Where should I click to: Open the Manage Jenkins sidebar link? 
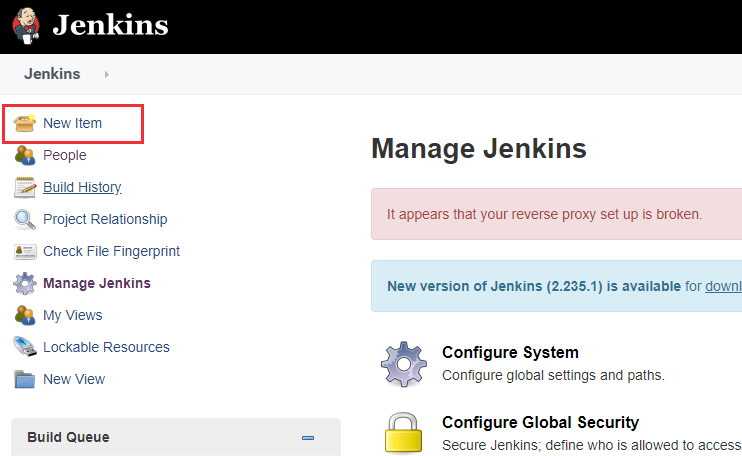(x=97, y=283)
